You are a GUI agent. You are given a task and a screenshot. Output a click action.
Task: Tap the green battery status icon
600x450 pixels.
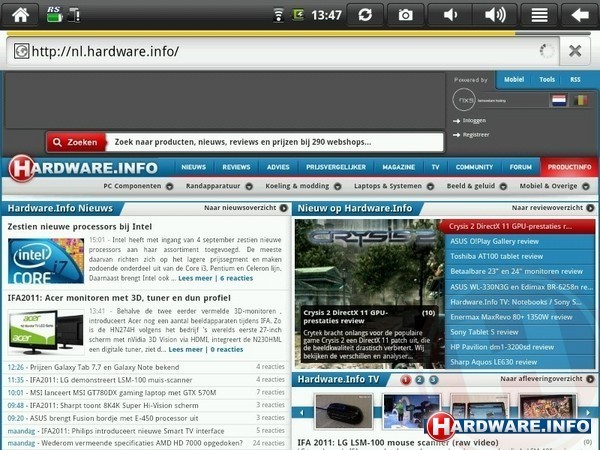(x=54, y=14)
